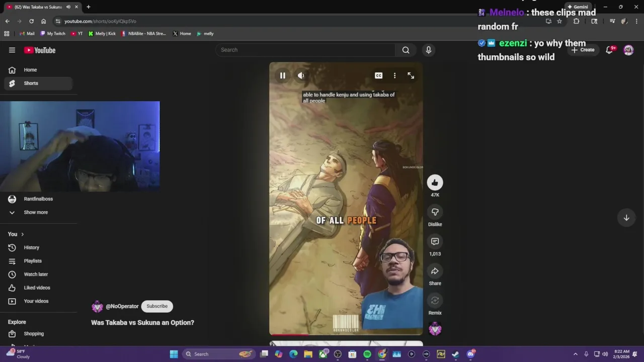The width and height of the screenshot is (644, 362).
Task: Open the comments with 1,013 comments
Action: 435,242
